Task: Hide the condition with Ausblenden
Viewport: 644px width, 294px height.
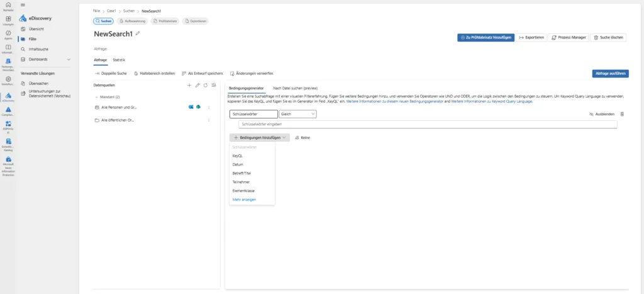Action: (601, 114)
